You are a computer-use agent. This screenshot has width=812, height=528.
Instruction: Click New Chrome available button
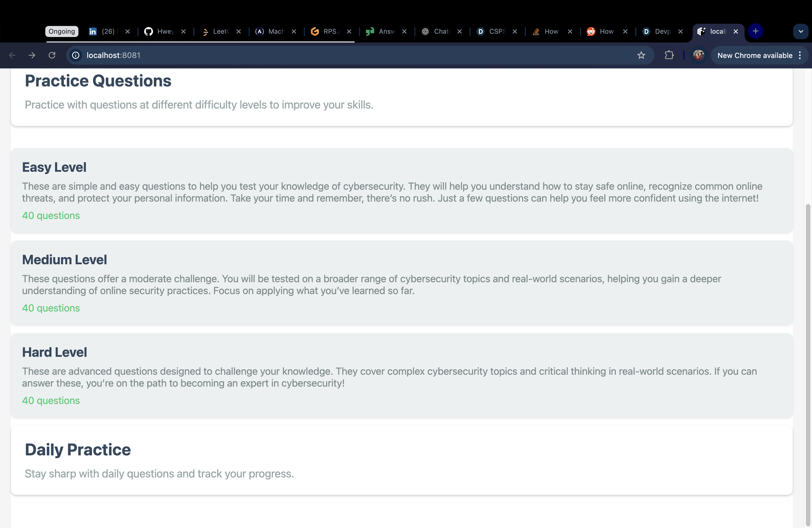point(755,55)
